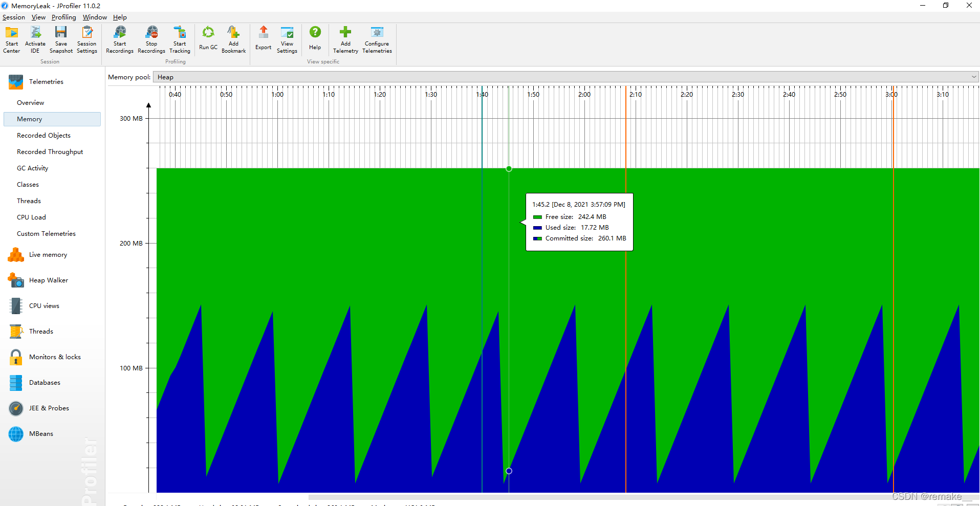This screenshot has width=980, height=506.
Task: Open Session Settings
Action: [x=87, y=39]
